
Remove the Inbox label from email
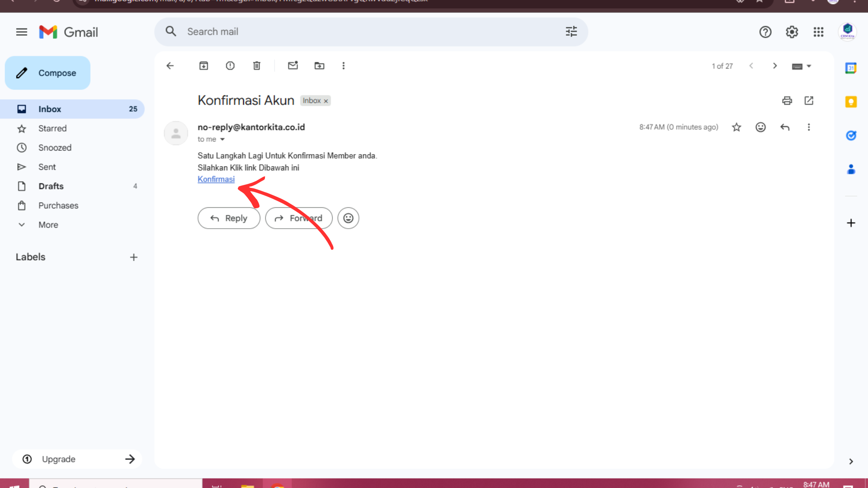[326, 101]
